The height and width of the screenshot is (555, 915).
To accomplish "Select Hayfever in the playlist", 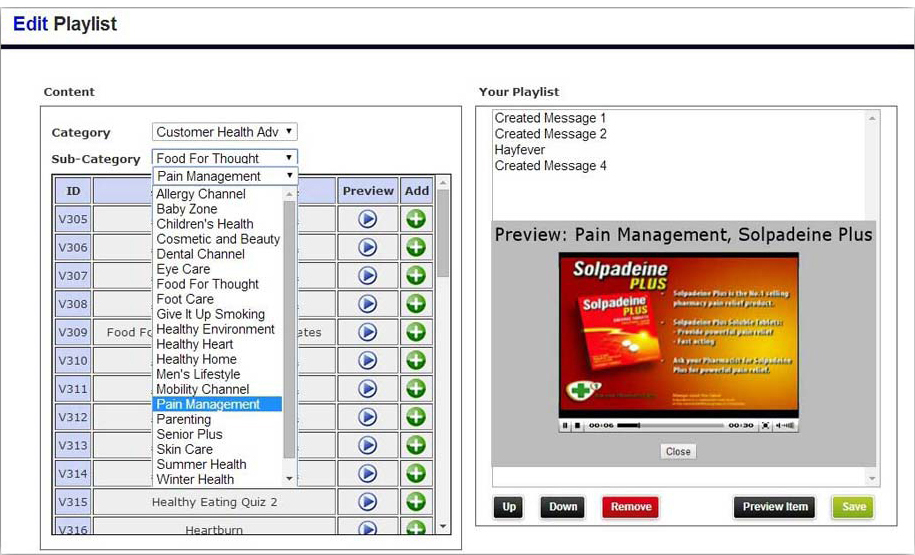I will pos(520,150).
